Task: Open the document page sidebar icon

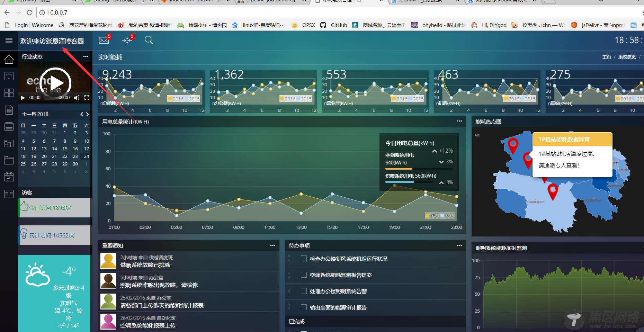Action: coord(9,110)
